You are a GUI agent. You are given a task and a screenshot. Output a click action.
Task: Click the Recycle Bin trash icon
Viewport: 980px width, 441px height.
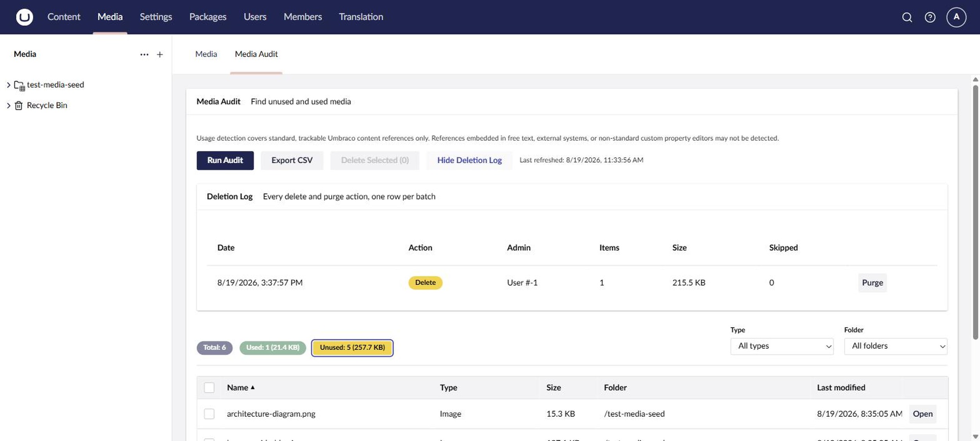[x=18, y=105]
